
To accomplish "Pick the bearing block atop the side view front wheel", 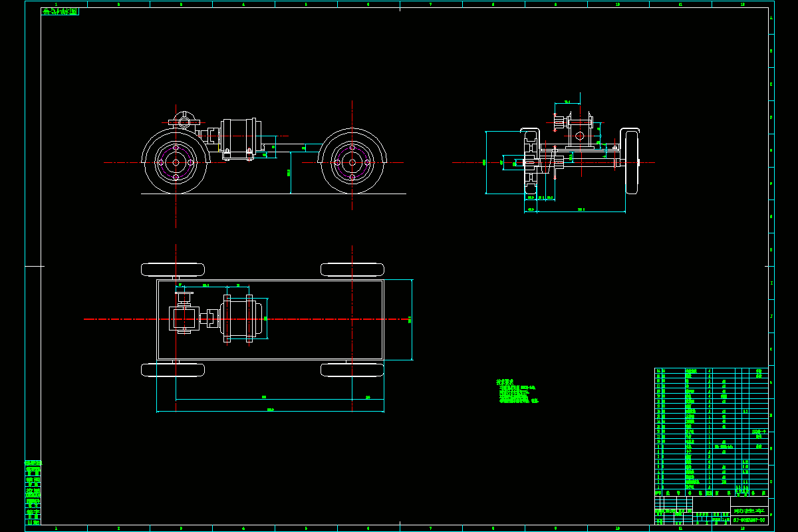I will [x=183, y=120].
